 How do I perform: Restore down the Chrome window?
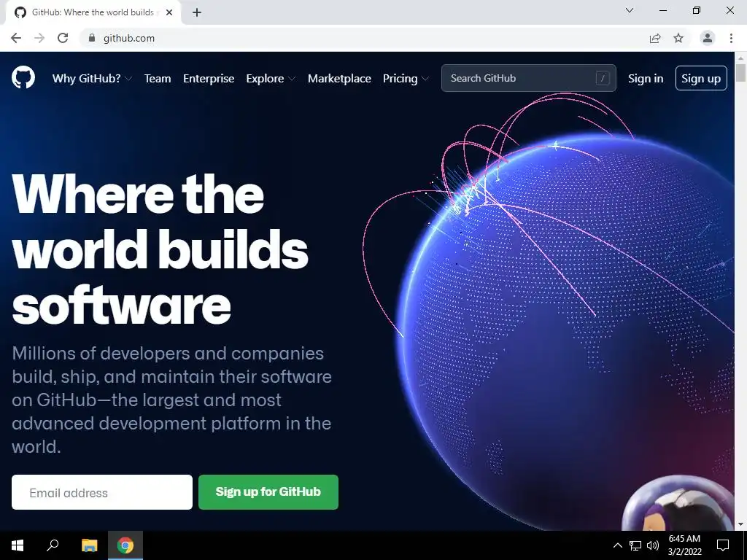(x=697, y=10)
